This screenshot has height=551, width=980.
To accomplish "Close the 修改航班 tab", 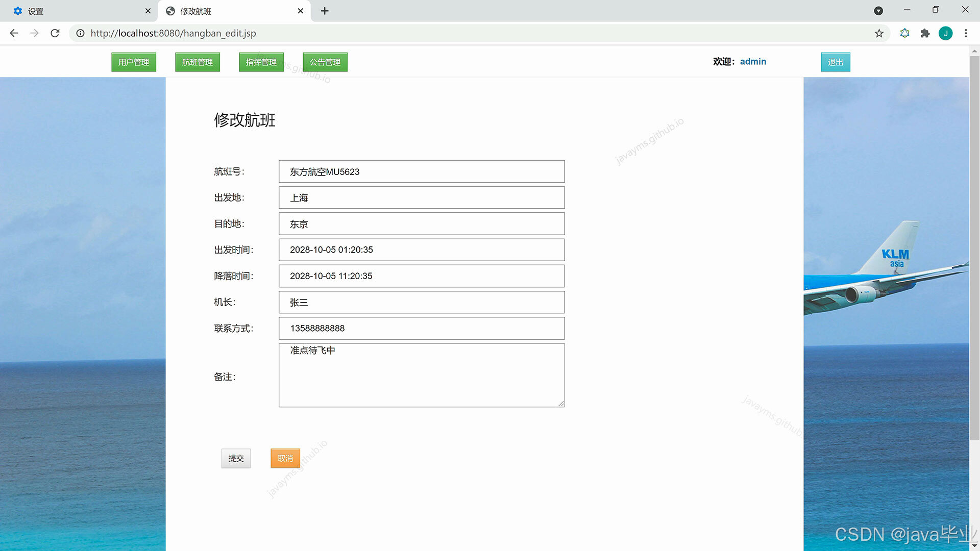I will point(300,11).
